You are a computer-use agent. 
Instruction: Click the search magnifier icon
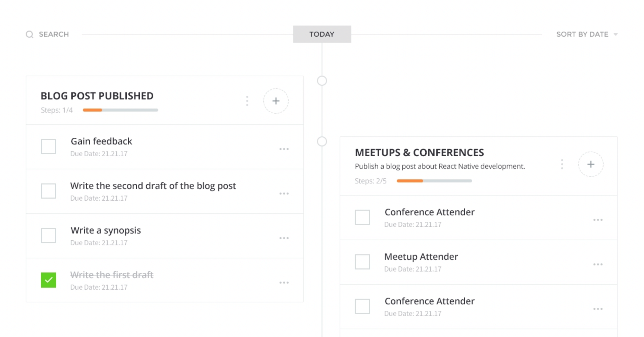pos(30,34)
